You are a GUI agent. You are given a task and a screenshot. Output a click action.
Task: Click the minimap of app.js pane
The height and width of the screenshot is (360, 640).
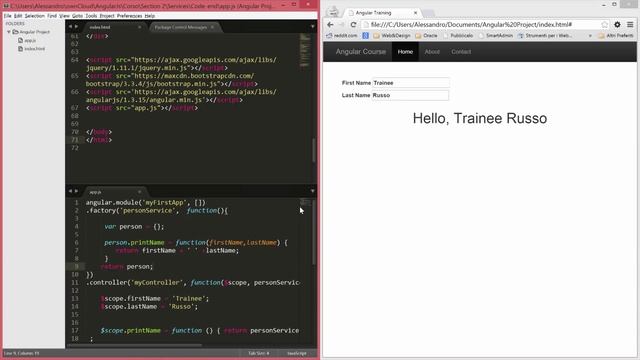[305, 202]
